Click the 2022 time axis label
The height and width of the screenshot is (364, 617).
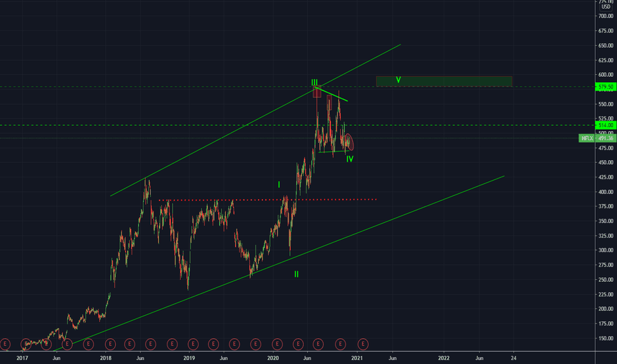[x=444, y=358]
